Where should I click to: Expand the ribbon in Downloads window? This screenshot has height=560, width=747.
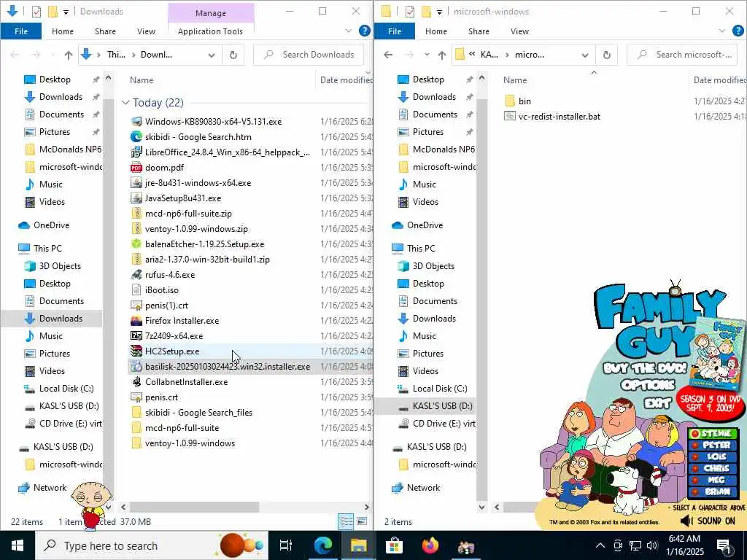[x=348, y=31]
